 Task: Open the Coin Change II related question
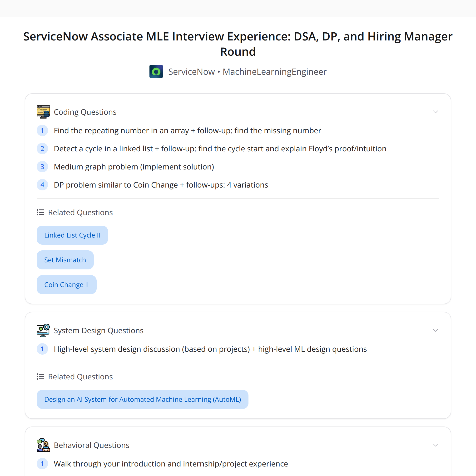(67, 285)
